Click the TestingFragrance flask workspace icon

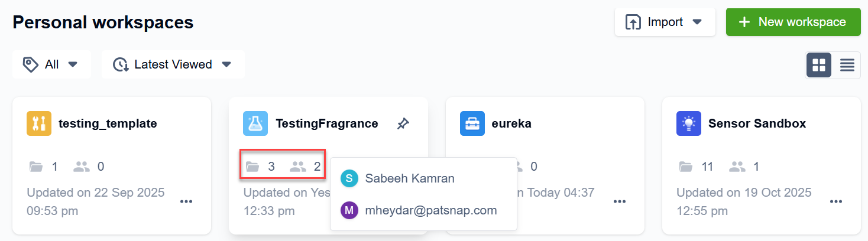pos(255,123)
